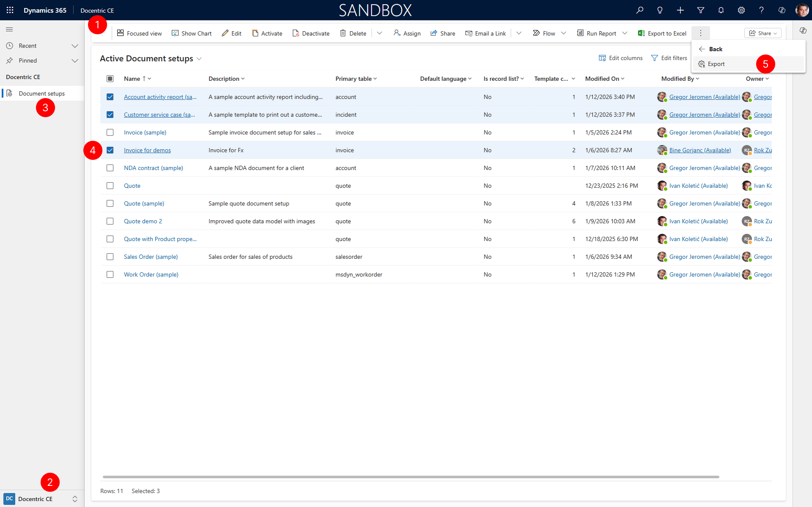Viewport: 812px width, 507px height.
Task: Click Assign command
Action: coord(407,33)
